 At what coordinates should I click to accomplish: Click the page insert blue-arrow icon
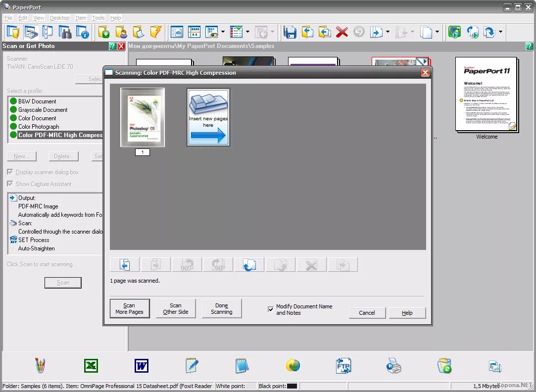click(376, 32)
